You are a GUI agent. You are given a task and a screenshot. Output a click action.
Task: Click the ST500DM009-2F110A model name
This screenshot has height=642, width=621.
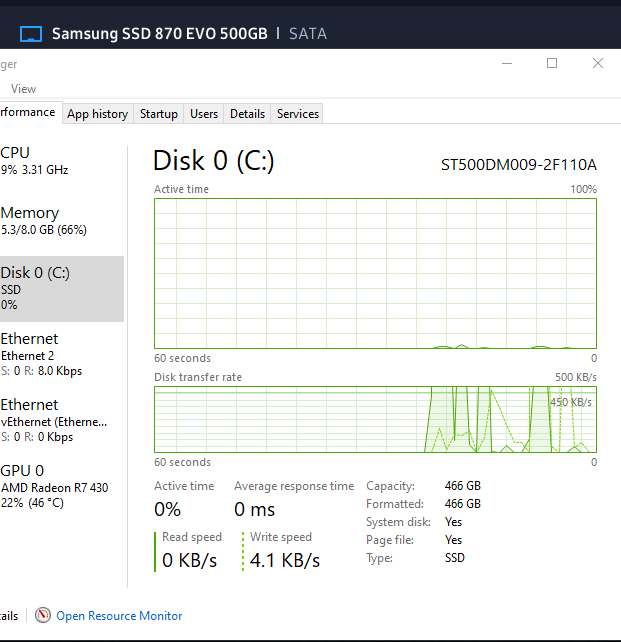pos(519,165)
